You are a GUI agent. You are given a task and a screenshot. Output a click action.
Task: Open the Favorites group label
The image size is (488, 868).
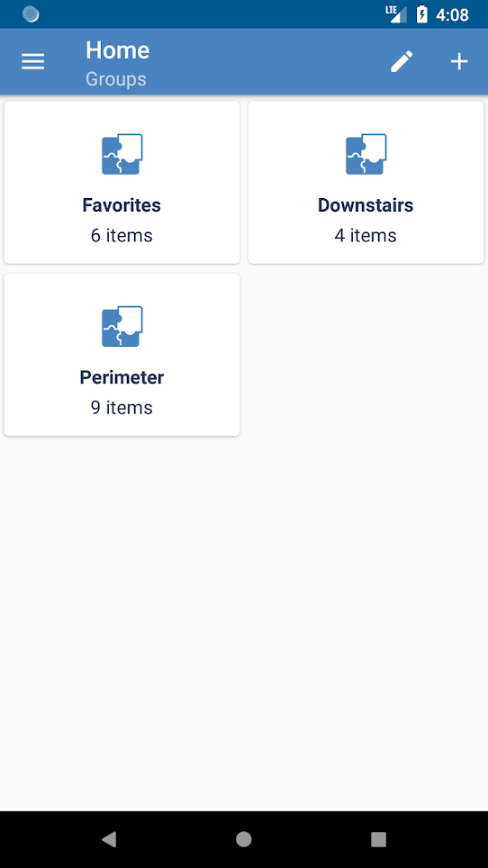(x=122, y=205)
